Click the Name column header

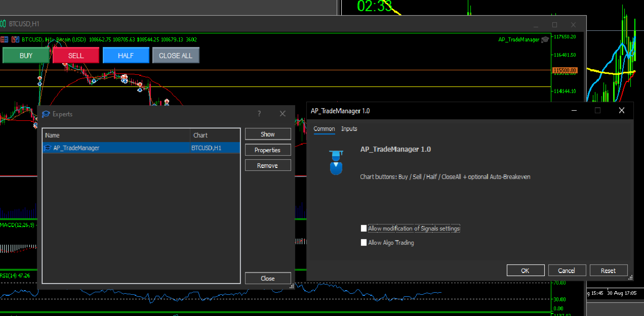[x=116, y=136]
